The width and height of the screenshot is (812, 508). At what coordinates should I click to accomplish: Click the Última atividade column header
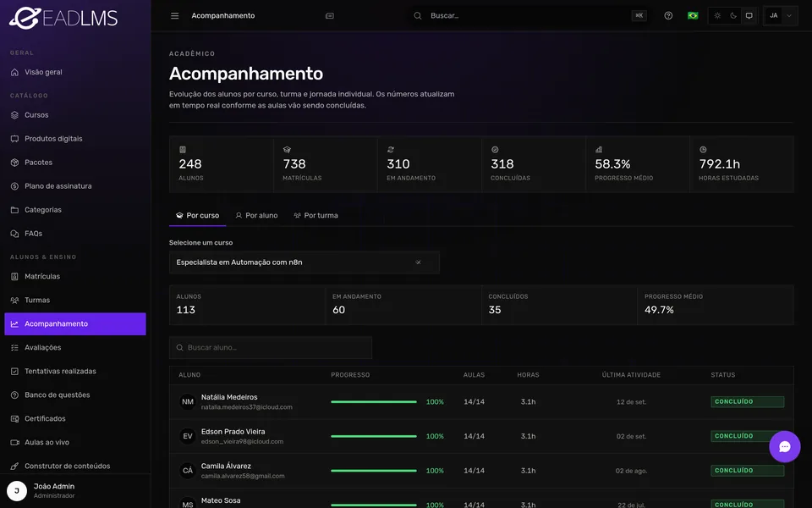coord(631,375)
